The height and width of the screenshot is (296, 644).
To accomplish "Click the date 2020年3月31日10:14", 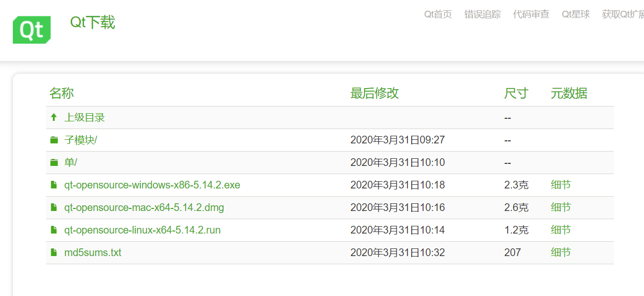I will click(x=397, y=230).
